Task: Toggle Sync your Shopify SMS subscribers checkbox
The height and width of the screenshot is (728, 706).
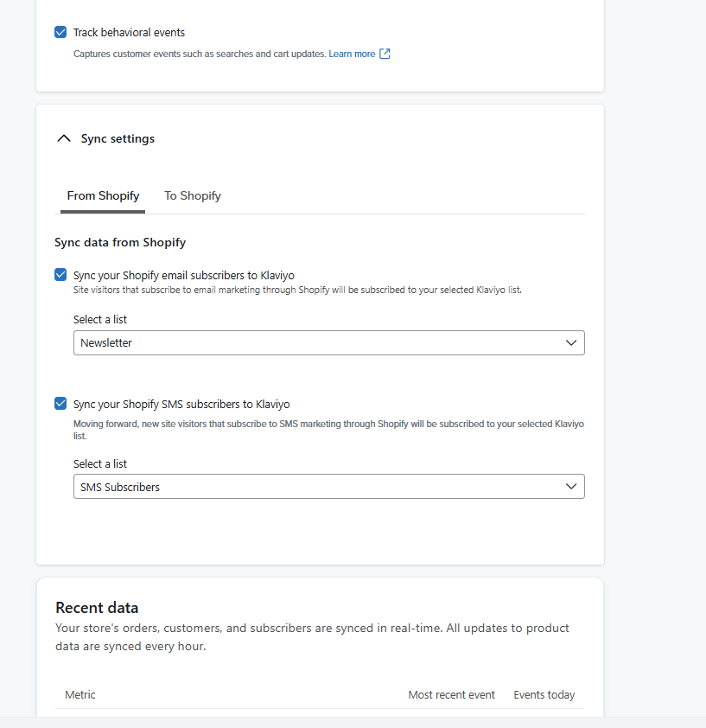Action: click(60, 403)
